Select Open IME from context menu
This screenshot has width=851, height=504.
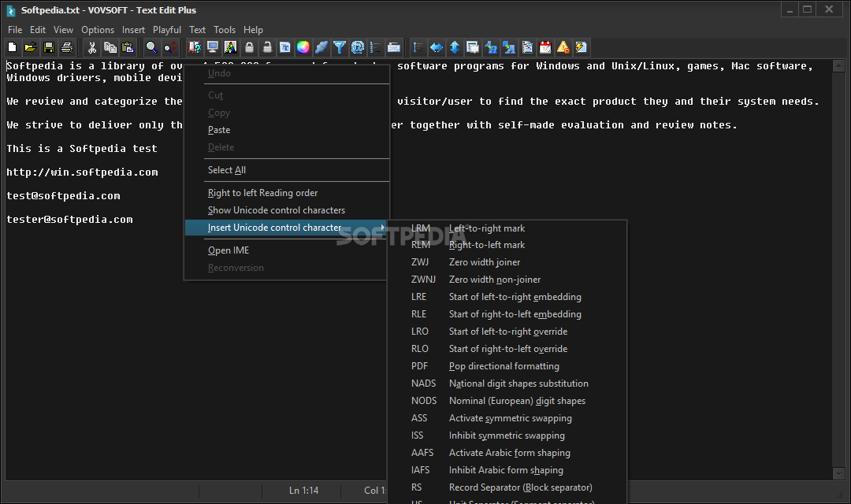[287, 250]
